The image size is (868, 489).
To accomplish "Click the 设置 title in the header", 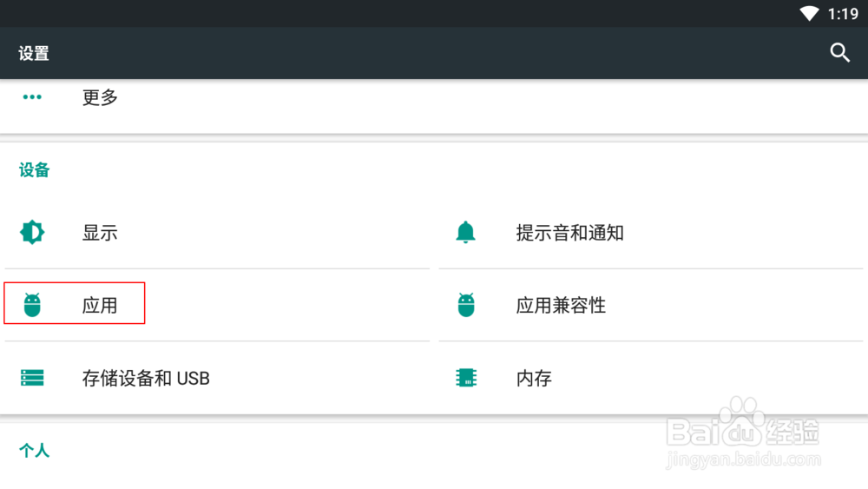I will [34, 54].
